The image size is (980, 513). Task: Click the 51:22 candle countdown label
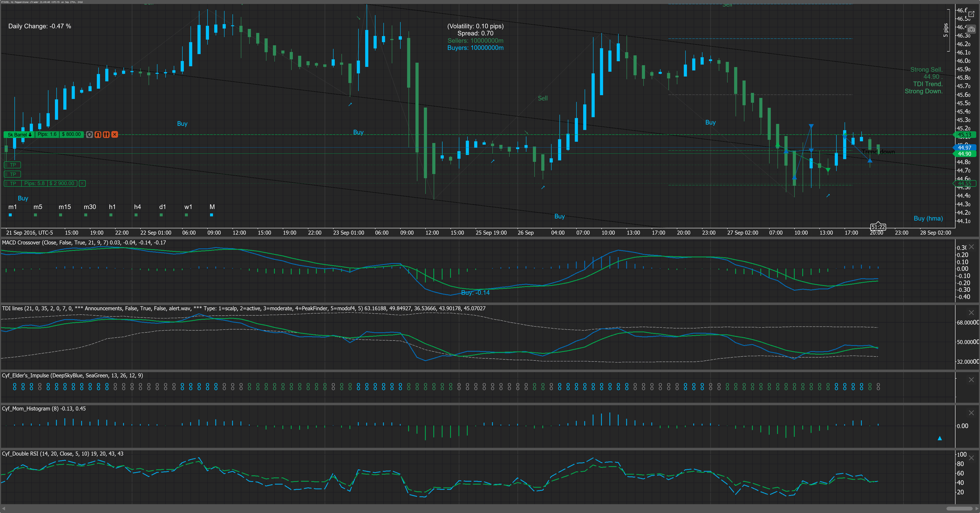pyautogui.click(x=878, y=227)
